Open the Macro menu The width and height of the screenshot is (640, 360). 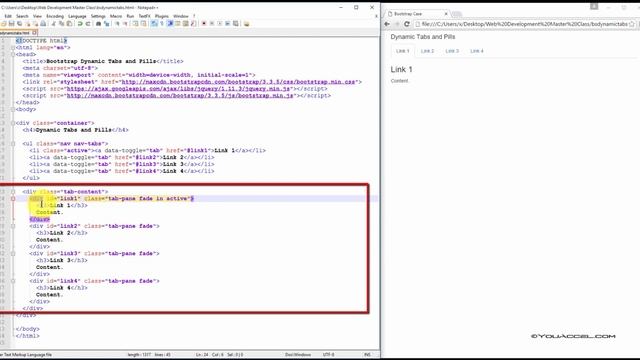point(116,16)
